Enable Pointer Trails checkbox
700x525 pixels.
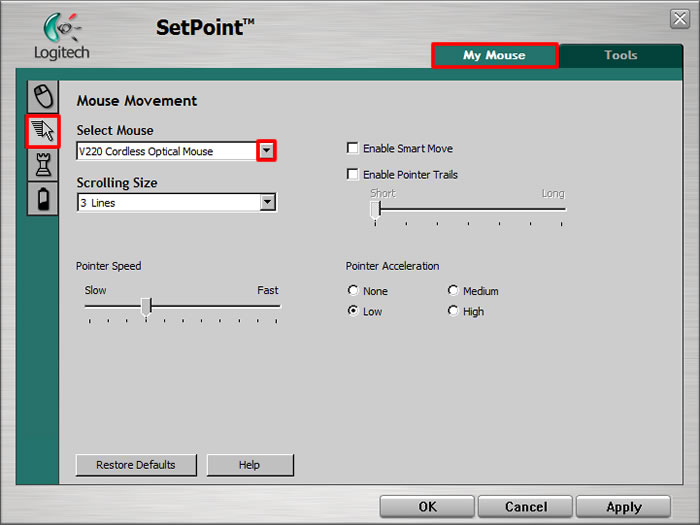pos(352,175)
